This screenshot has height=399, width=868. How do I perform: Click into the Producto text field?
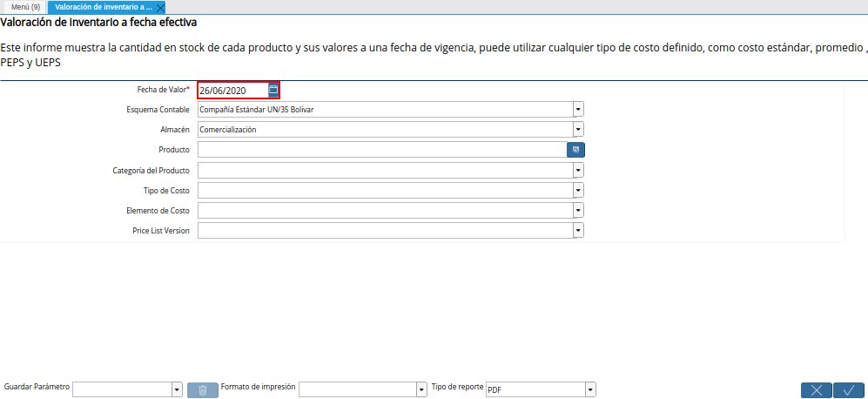click(x=381, y=150)
